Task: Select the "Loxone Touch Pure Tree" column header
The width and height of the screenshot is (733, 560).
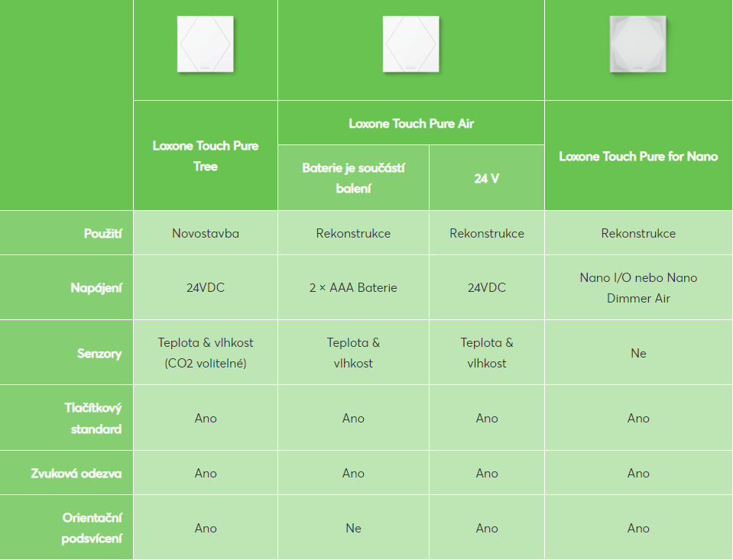Action: (x=206, y=156)
